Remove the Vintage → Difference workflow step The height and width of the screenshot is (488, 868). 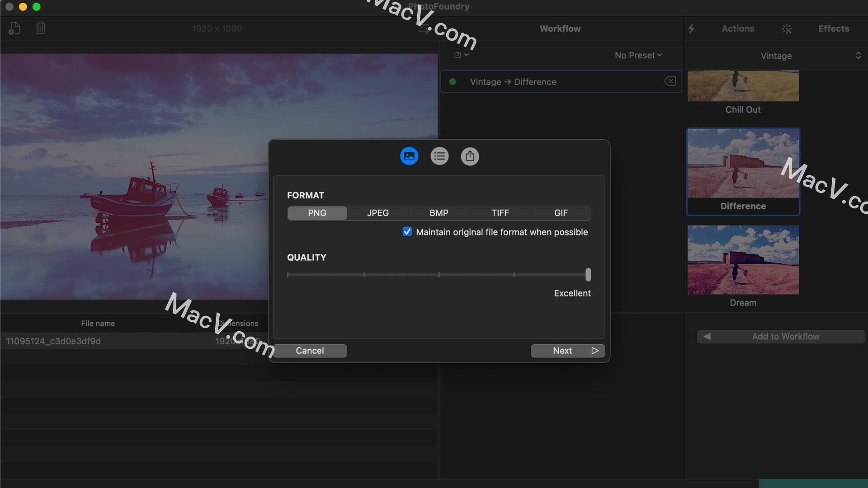(x=670, y=81)
